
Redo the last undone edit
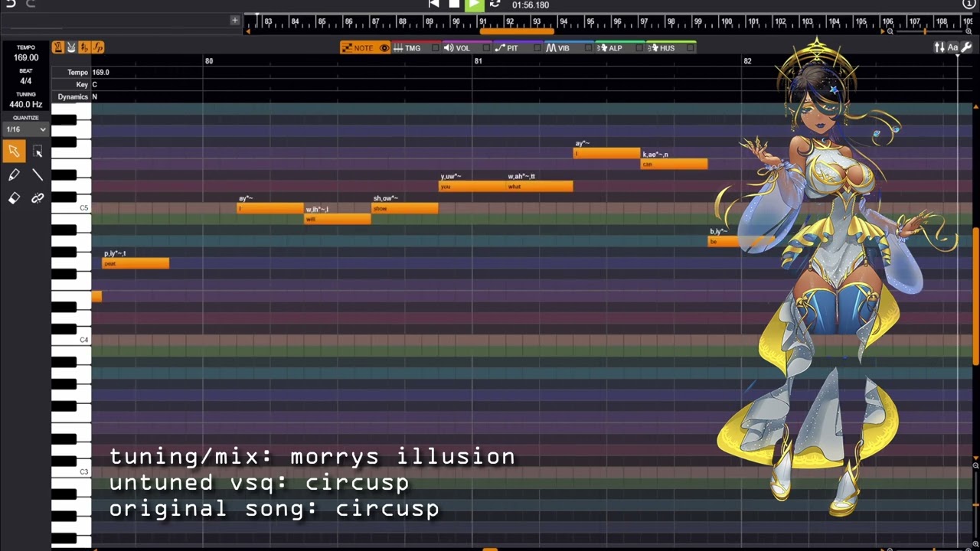pyautogui.click(x=31, y=4)
